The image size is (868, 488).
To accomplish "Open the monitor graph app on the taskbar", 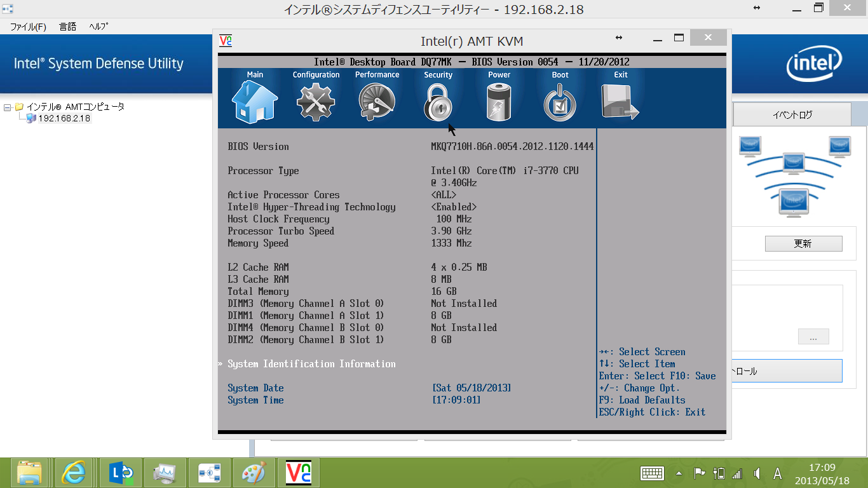I will (x=165, y=473).
